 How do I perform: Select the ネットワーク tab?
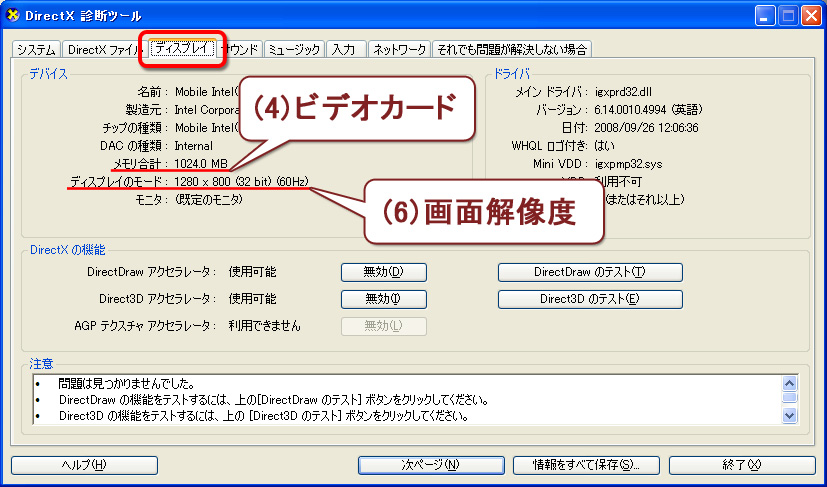[399, 49]
